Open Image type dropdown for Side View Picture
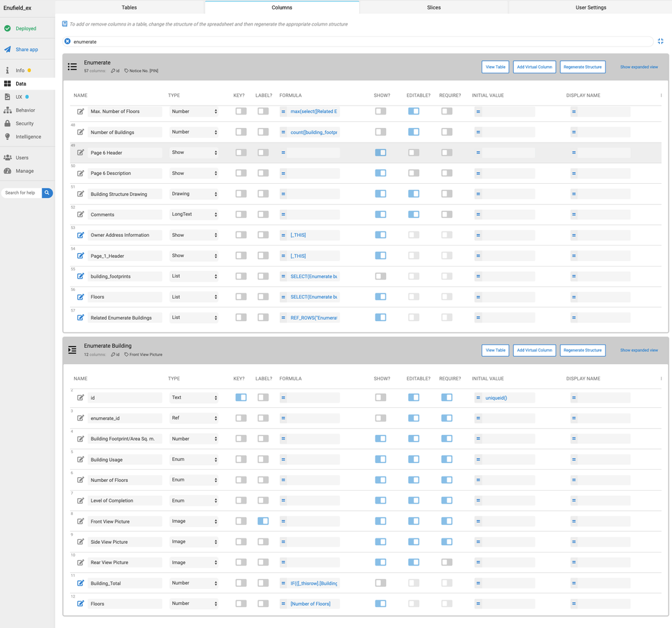This screenshot has height=628, width=672. (194, 542)
